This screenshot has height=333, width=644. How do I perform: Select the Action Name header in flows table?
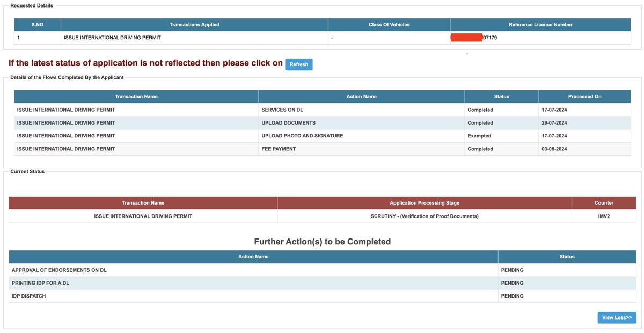(x=361, y=97)
